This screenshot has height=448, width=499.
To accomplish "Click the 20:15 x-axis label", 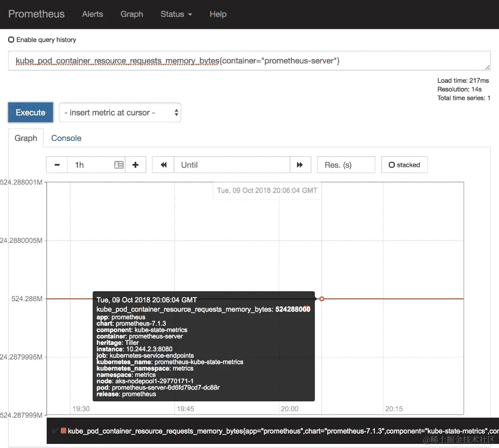I will click(x=394, y=409).
